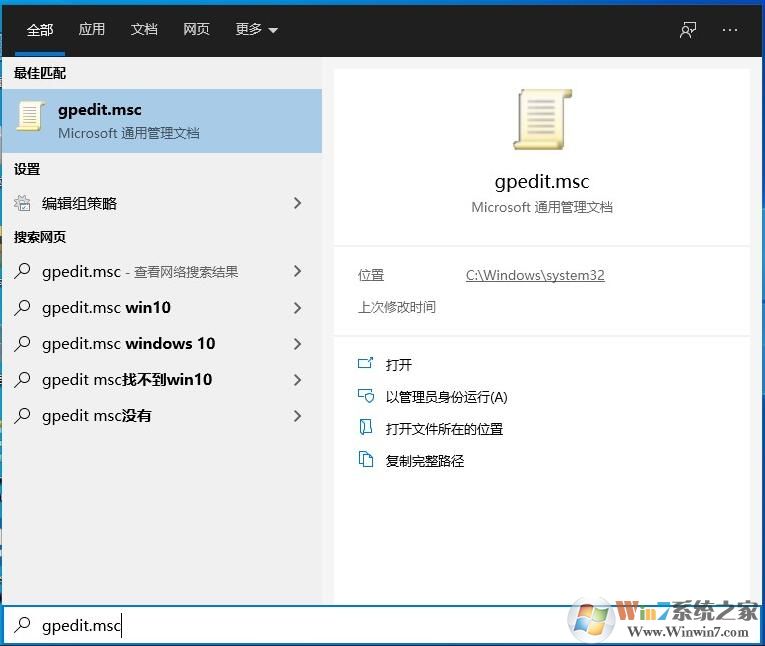Open the 编辑组策略 settings result

[162, 203]
